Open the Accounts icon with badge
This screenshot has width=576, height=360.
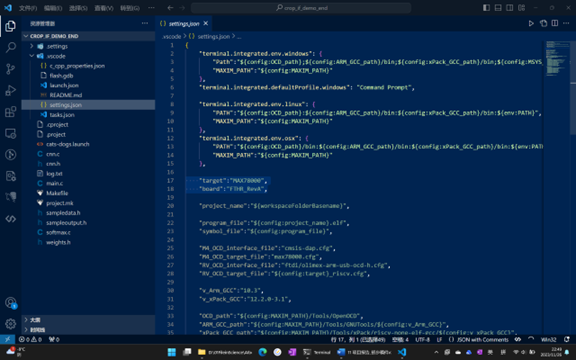11,303
